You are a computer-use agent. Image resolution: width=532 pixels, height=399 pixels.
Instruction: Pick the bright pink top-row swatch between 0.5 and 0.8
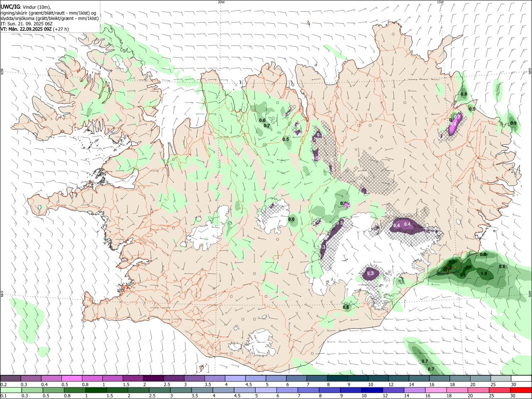click(x=72, y=378)
